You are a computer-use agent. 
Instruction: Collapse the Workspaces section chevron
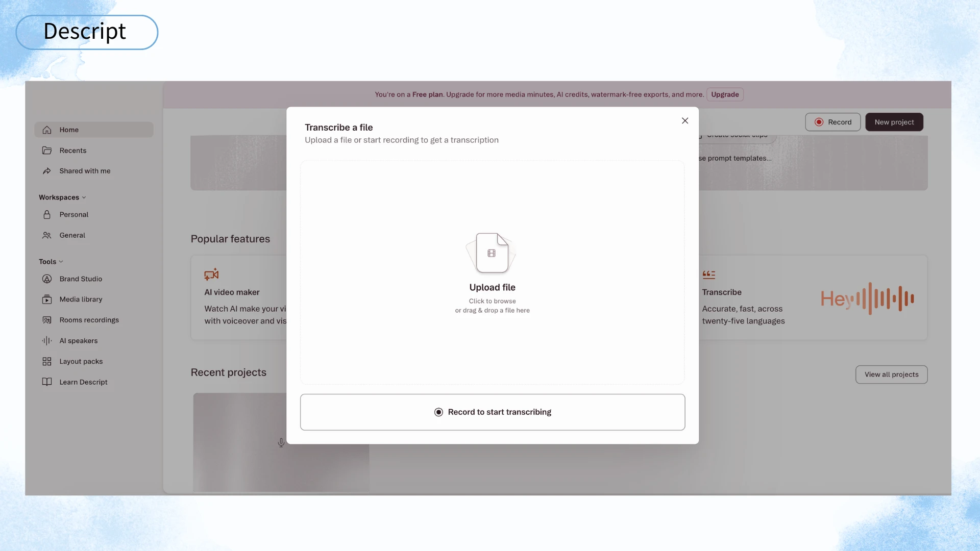pos(84,197)
